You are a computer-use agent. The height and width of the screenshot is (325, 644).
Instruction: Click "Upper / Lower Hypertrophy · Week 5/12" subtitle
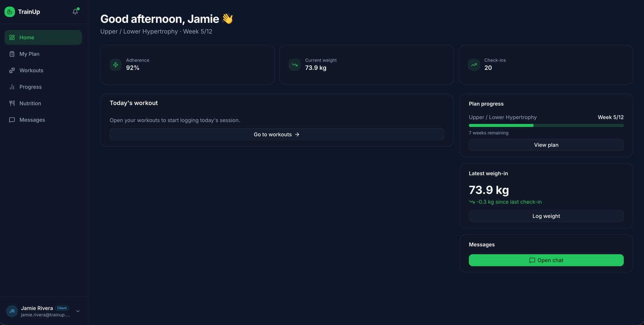coord(156,31)
